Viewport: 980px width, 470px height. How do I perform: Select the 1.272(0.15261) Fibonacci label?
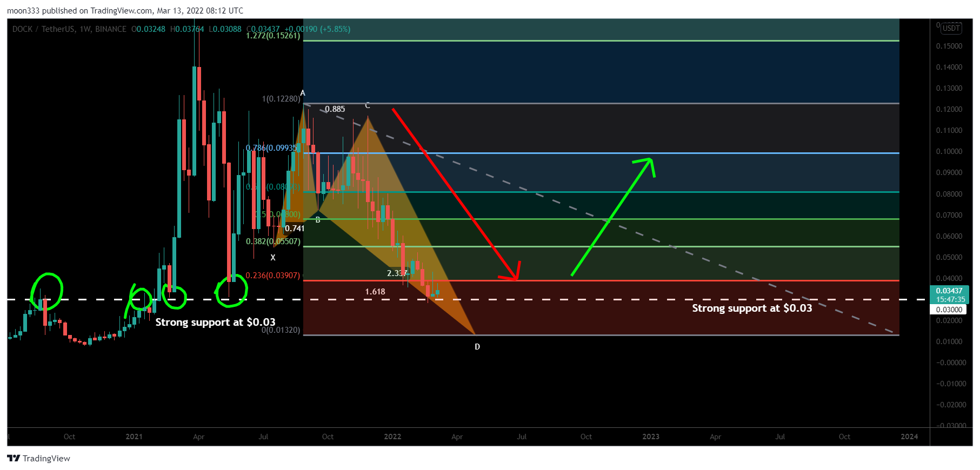273,36
